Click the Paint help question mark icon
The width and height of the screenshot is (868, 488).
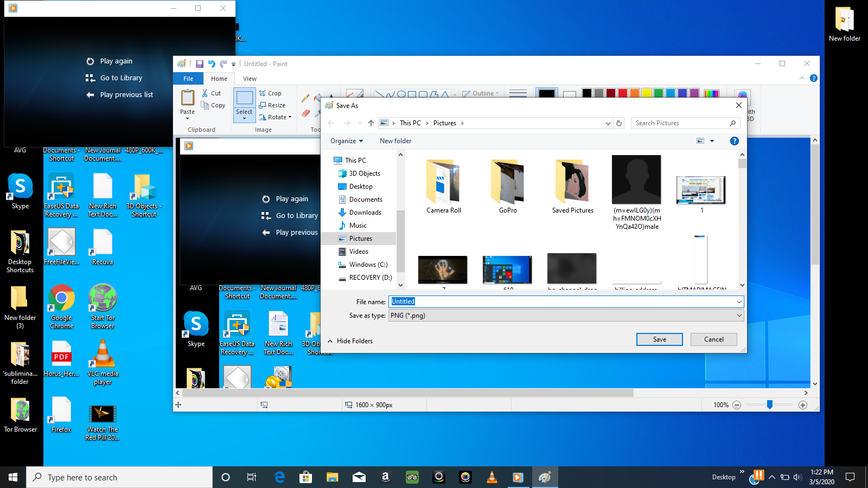pyautogui.click(x=814, y=78)
